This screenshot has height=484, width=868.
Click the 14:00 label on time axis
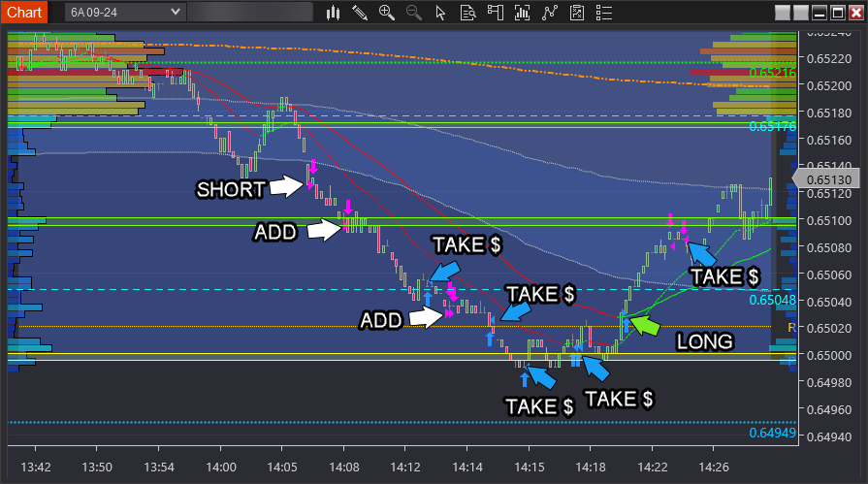(221, 467)
